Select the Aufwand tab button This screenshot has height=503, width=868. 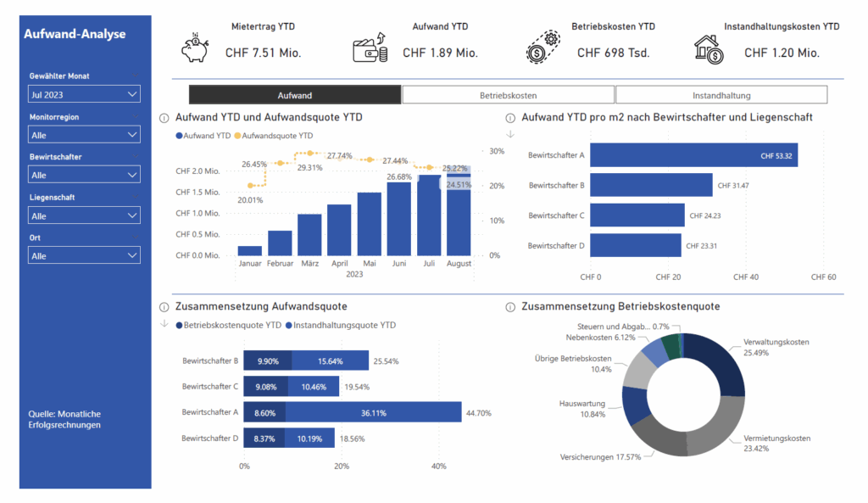[294, 95]
